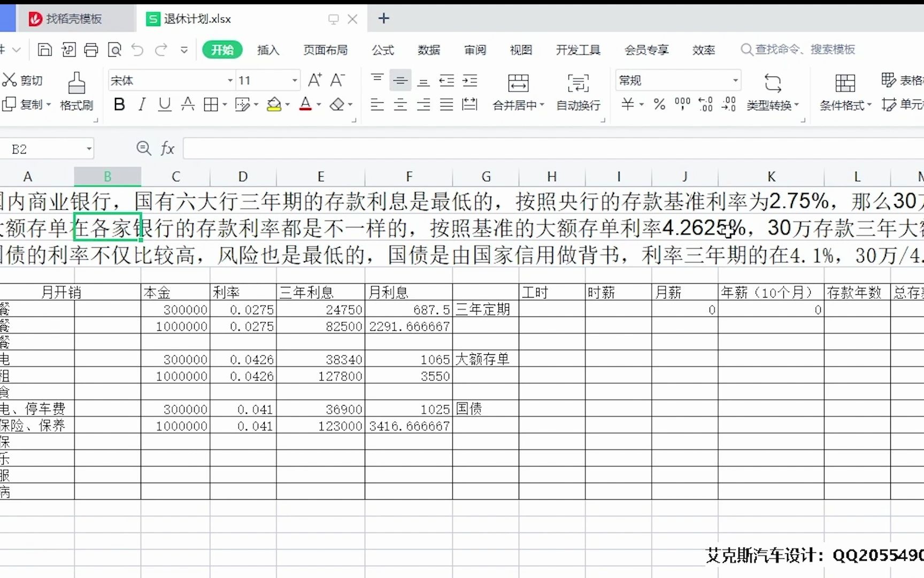Screen dimensions: 924x578
Task: Click the Save icon in quick toolbar
Action: (x=45, y=50)
